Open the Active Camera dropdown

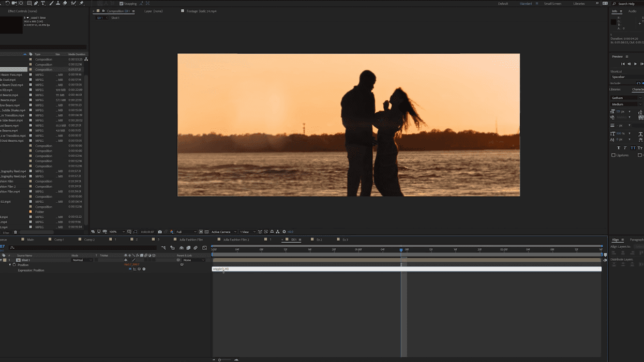click(223, 232)
